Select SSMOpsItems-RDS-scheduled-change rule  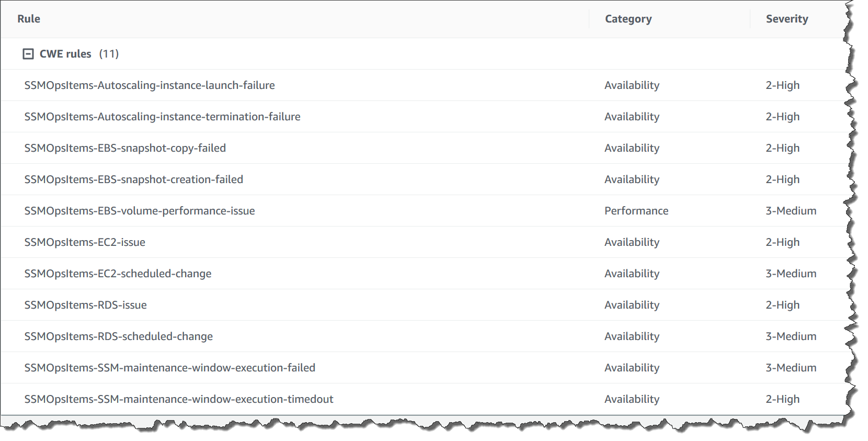pos(118,336)
